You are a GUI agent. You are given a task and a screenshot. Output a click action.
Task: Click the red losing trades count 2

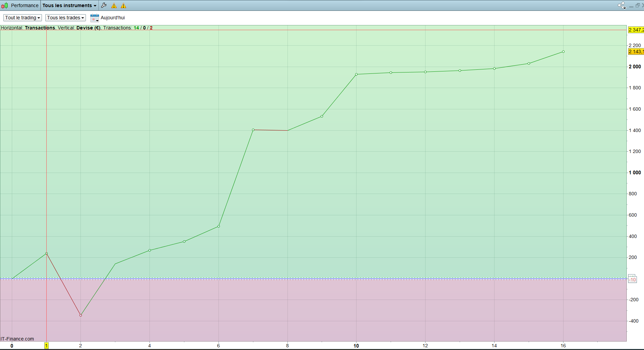[151, 28]
